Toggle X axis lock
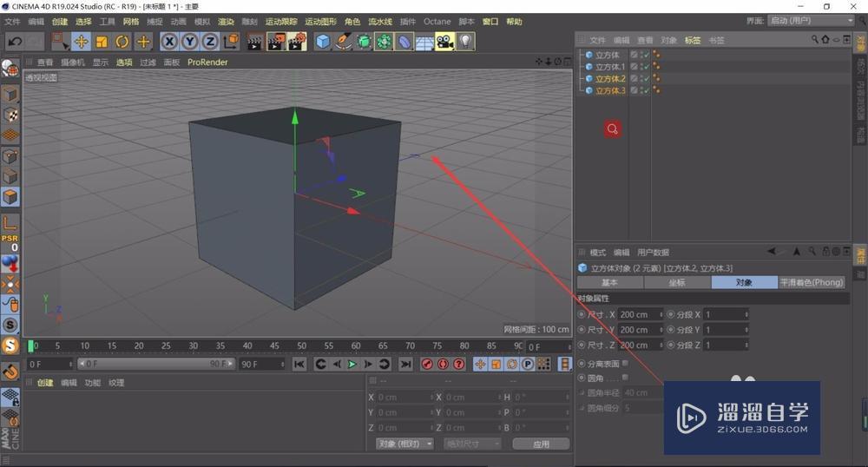Screen dimensions: 868x467 tap(169, 42)
